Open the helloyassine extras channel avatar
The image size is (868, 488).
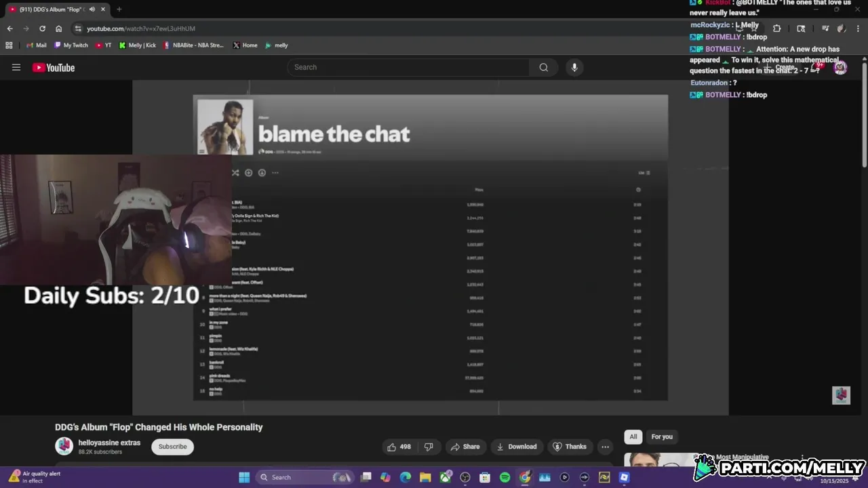click(64, 446)
